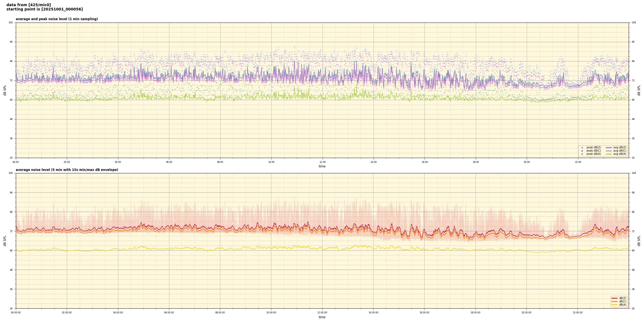The image size is (644, 322).
Task: Click the 00:00 tick label on upper chart
Action: point(16,162)
